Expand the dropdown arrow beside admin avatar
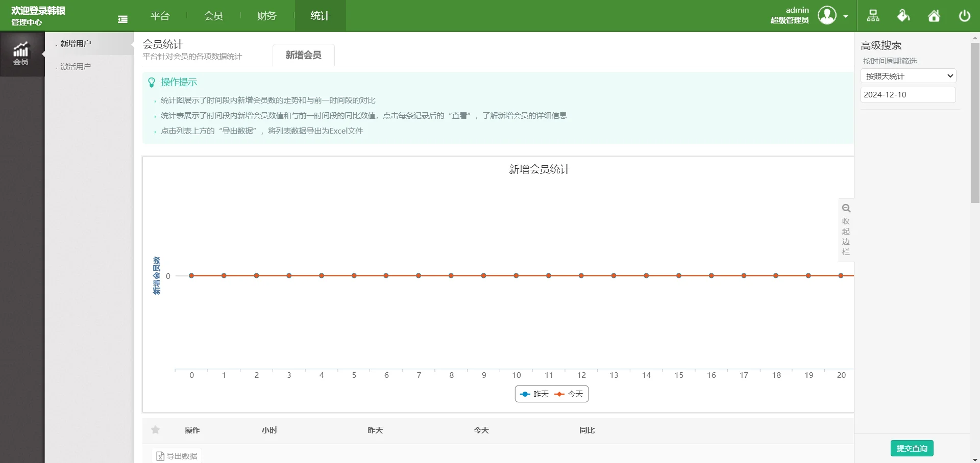980x463 pixels. click(x=847, y=15)
